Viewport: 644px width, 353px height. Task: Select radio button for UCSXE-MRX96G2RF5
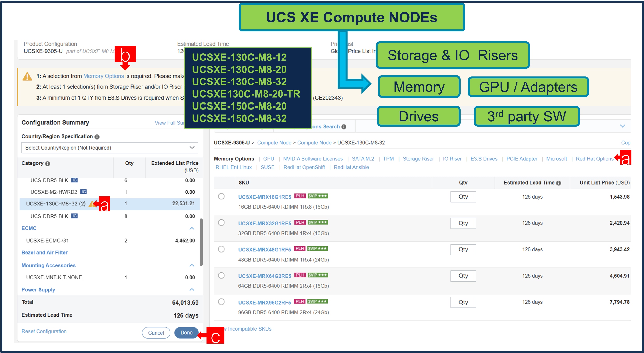[221, 302]
